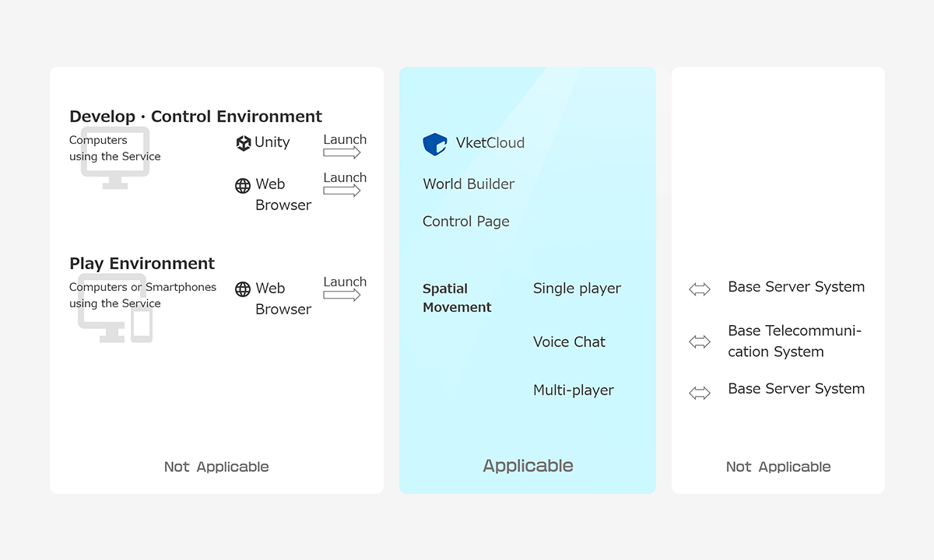This screenshot has height=560, width=934.
Task: Click the bottom double arrow beside Base Server System
Action: [700, 393]
